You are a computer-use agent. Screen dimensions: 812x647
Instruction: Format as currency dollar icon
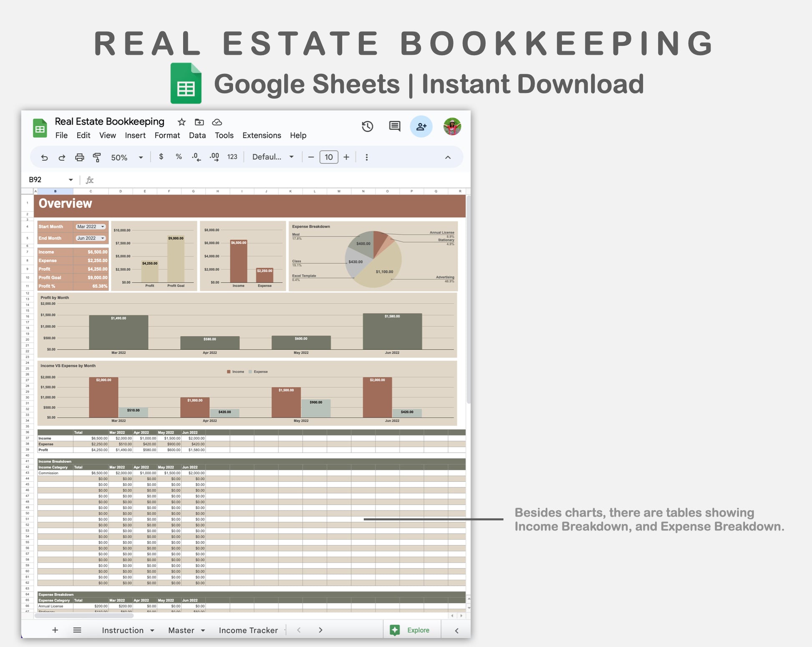161,157
